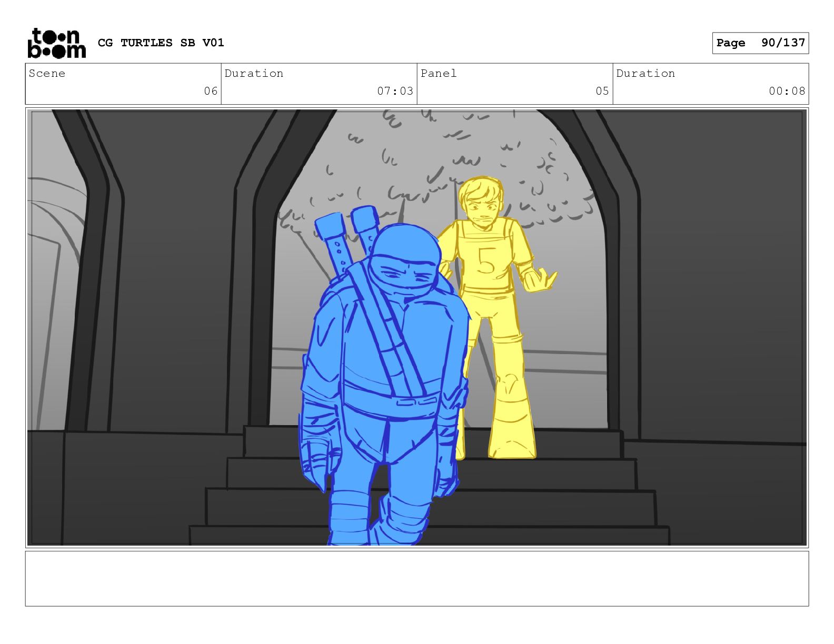Click the panel number '05'

(x=602, y=91)
